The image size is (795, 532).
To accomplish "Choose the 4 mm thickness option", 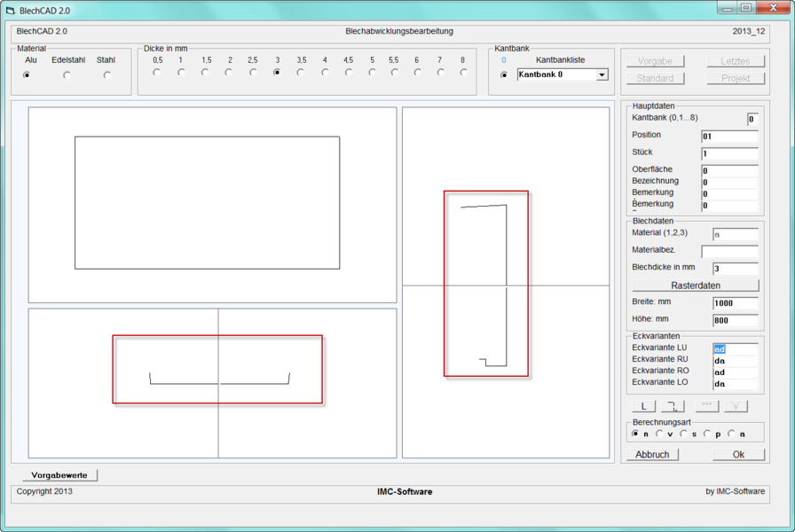I will [325, 73].
